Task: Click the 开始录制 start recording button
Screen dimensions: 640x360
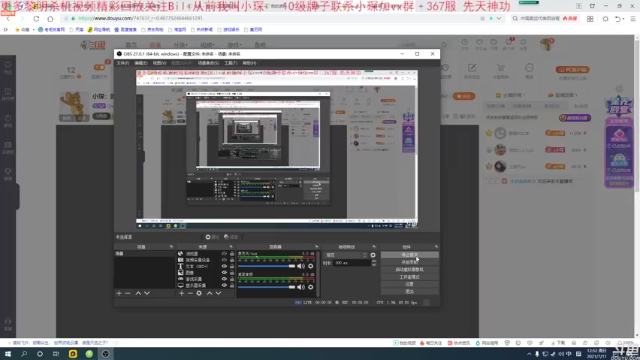Action: click(409, 262)
